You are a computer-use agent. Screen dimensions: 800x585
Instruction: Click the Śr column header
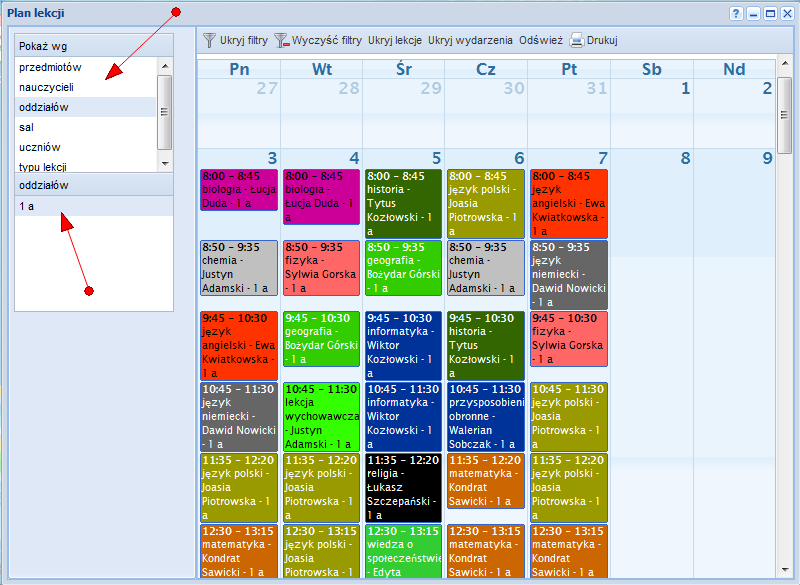tap(404, 69)
